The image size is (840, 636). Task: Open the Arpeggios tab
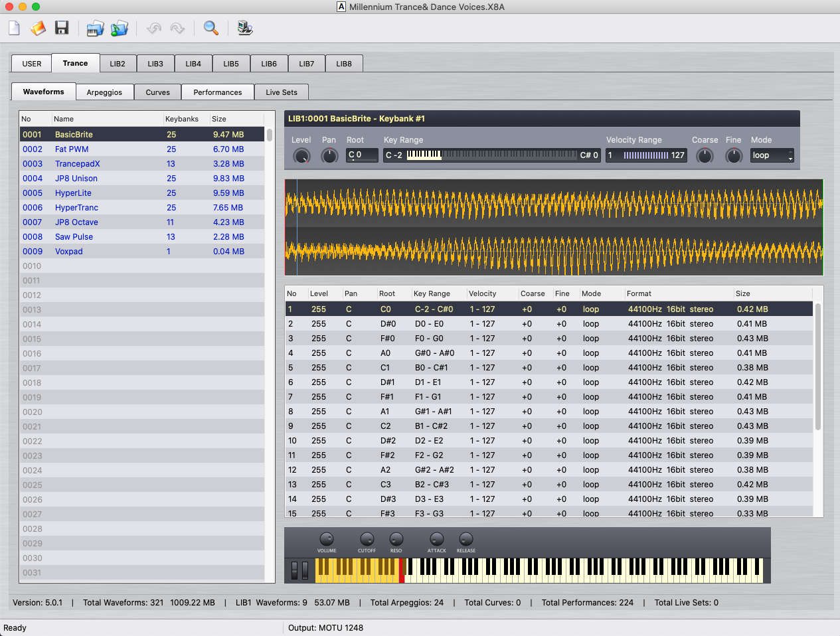104,92
